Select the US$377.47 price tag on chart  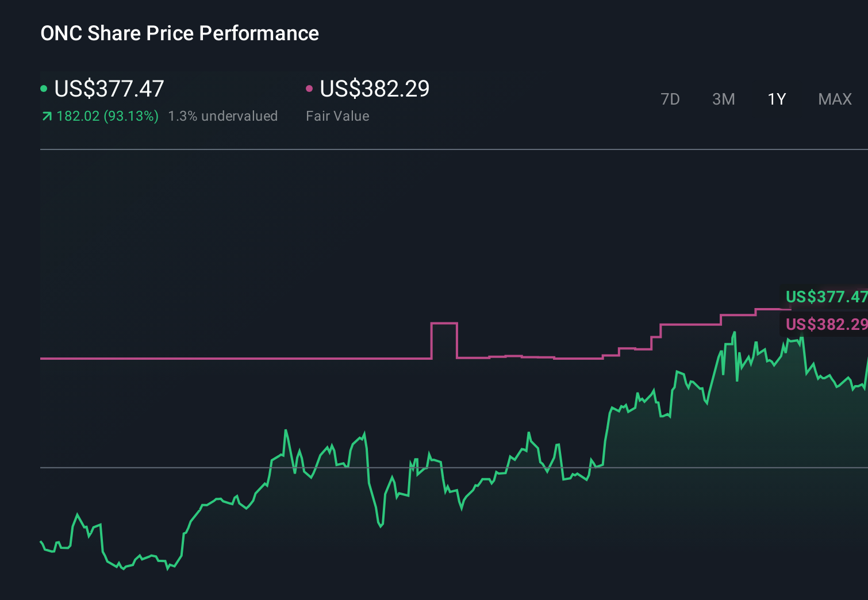826,297
